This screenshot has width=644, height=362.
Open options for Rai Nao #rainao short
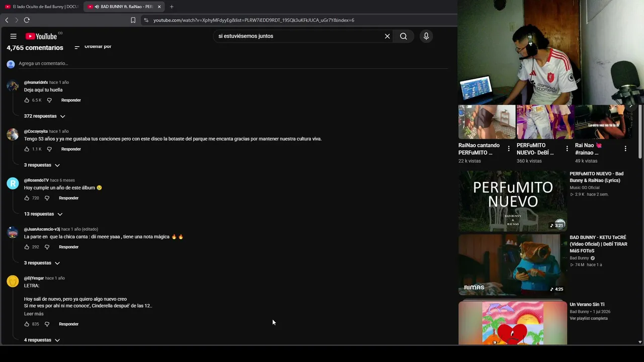(x=625, y=149)
